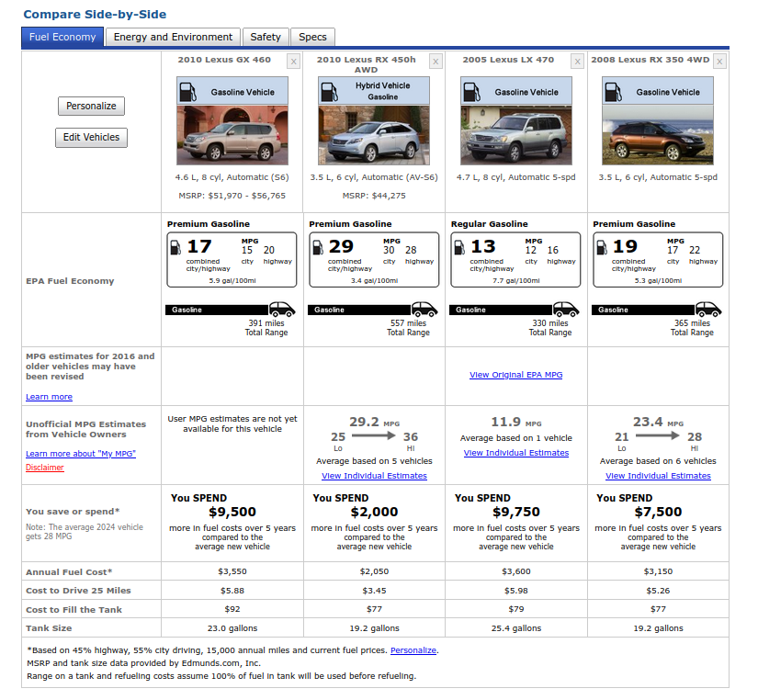Click the $2,000 You SPEND amount

click(x=374, y=512)
